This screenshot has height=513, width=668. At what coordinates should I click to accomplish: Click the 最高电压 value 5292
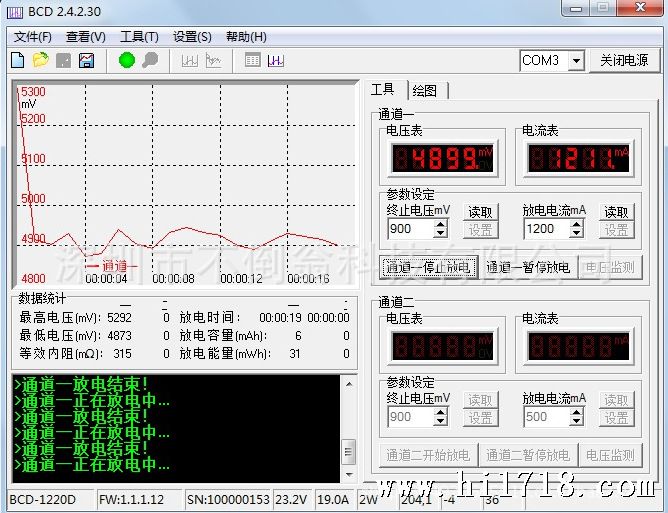(119, 317)
